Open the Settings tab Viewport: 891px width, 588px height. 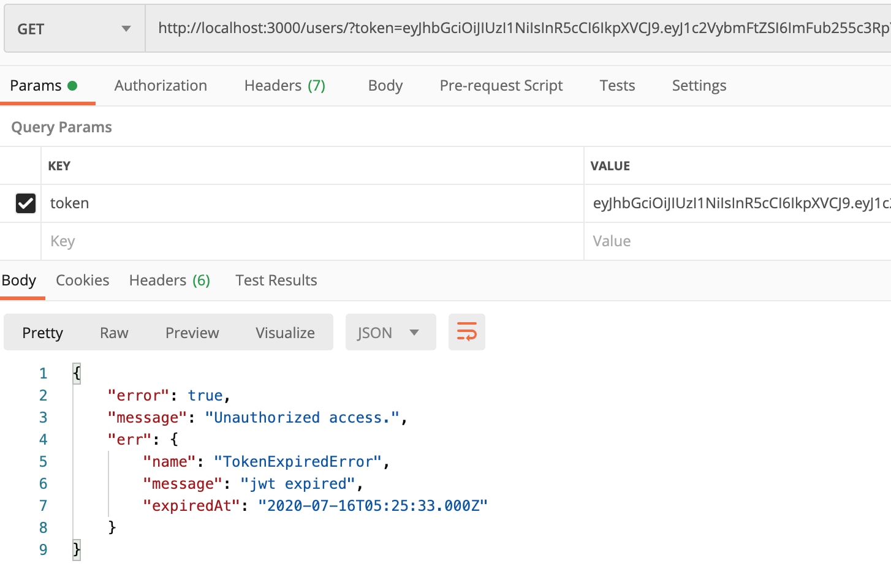699,86
